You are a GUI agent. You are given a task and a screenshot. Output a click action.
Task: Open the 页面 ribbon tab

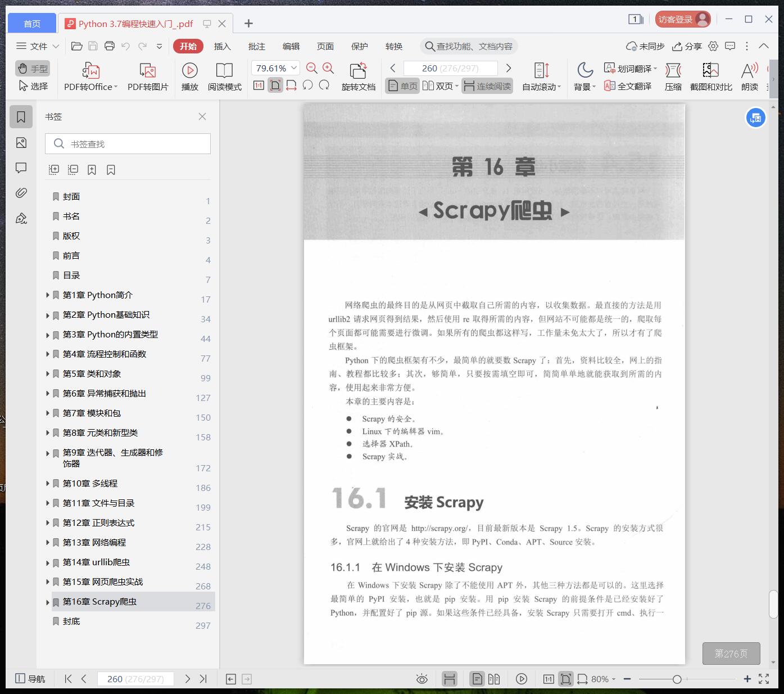pyautogui.click(x=325, y=46)
